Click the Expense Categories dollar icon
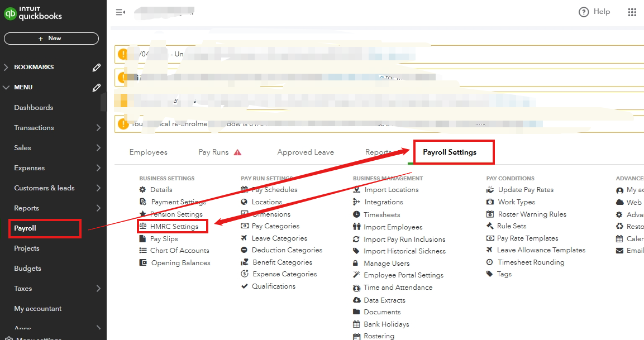 click(x=245, y=274)
